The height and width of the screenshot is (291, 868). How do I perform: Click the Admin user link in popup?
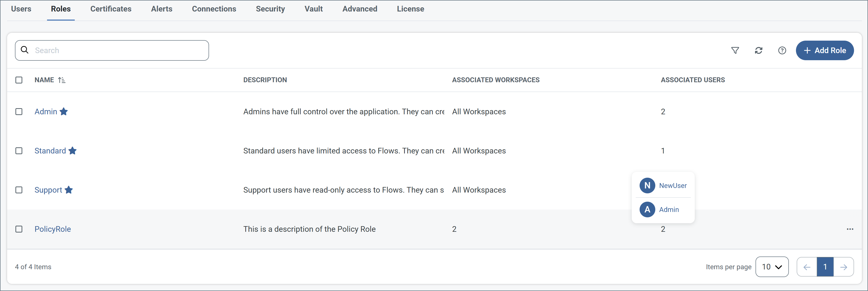669,210
